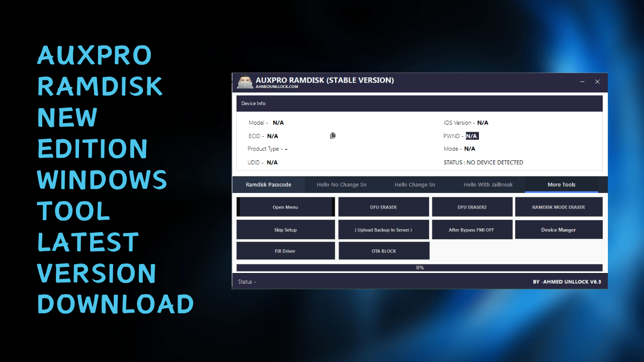
Task: Click the UDID N/A value
Action: [272, 162]
